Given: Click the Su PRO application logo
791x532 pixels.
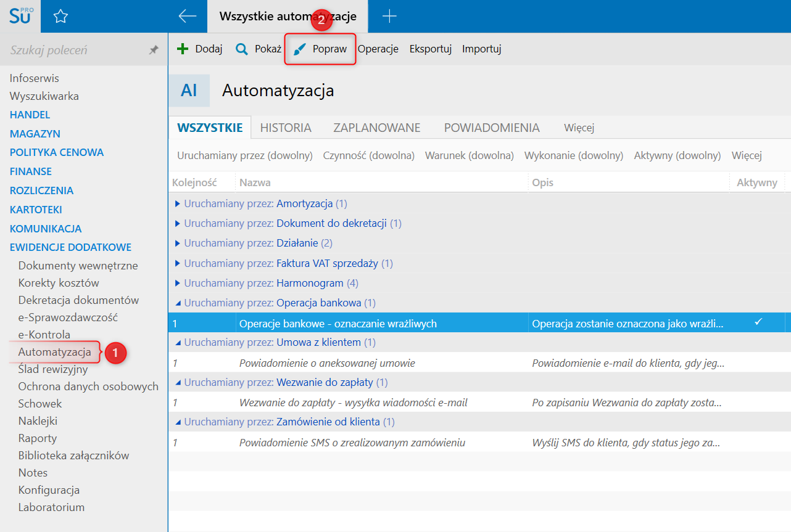Looking at the screenshot, I should pyautogui.click(x=20, y=16).
